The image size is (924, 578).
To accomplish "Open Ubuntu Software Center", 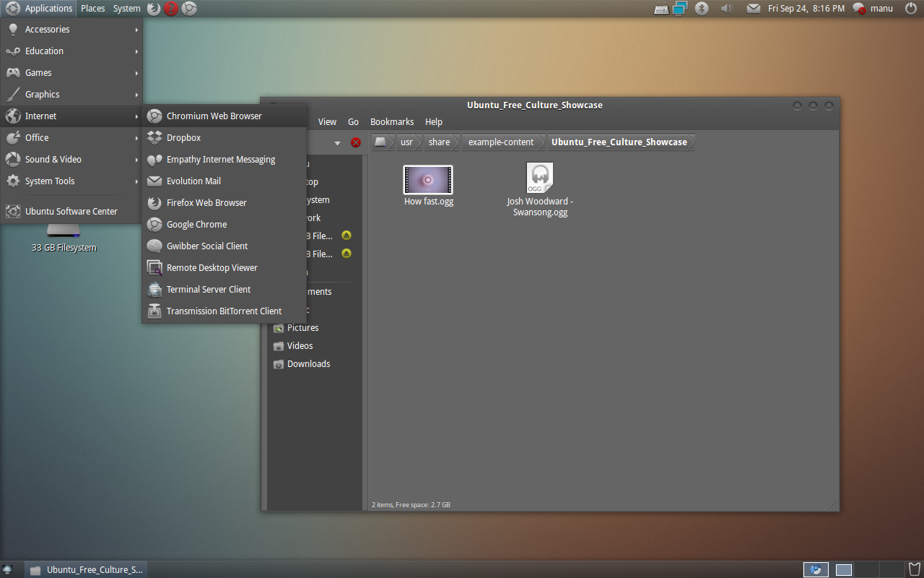I will coord(71,211).
